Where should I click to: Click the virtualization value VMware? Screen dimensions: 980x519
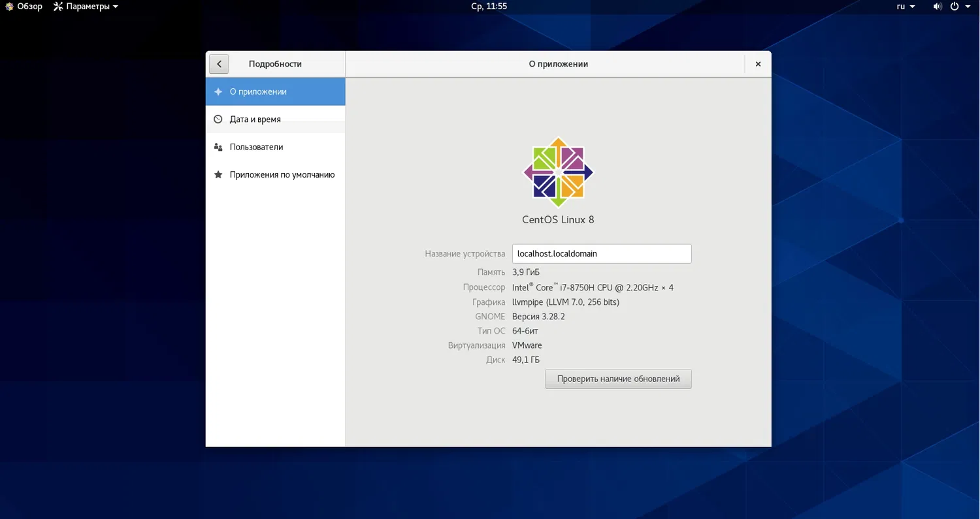(x=527, y=345)
